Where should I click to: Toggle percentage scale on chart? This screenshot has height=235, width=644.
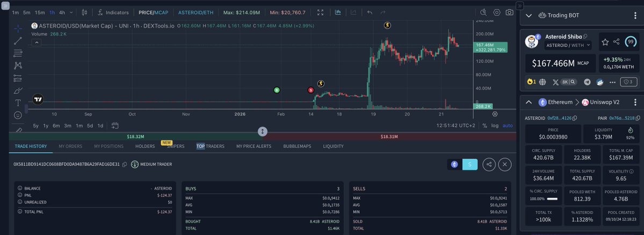pyautogui.click(x=484, y=125)
